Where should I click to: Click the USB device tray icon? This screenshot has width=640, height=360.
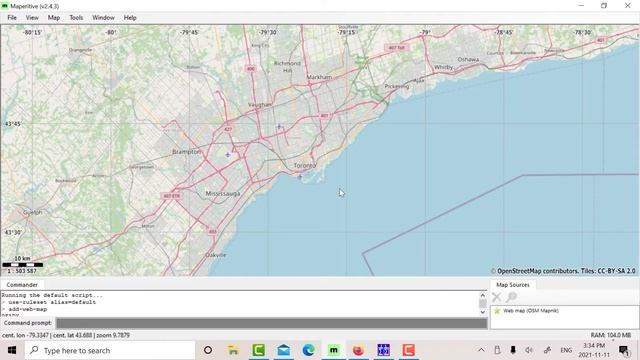point(497,350)
